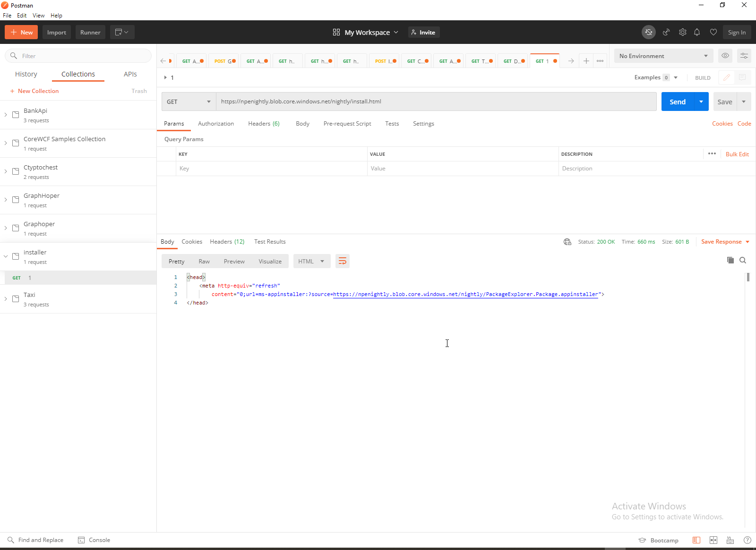
Task: Open the HTTP method GET dropdown
Action: point(189,102)
